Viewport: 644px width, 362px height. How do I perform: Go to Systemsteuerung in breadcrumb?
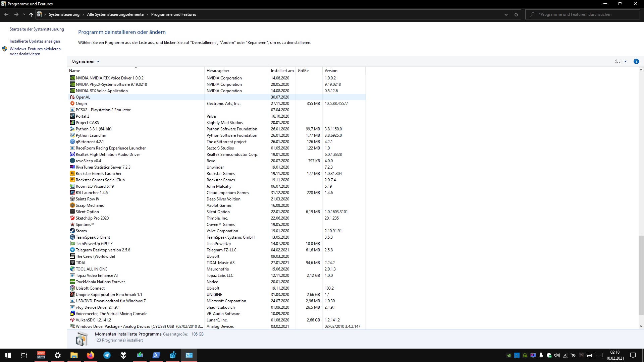(x=64, y=14)
